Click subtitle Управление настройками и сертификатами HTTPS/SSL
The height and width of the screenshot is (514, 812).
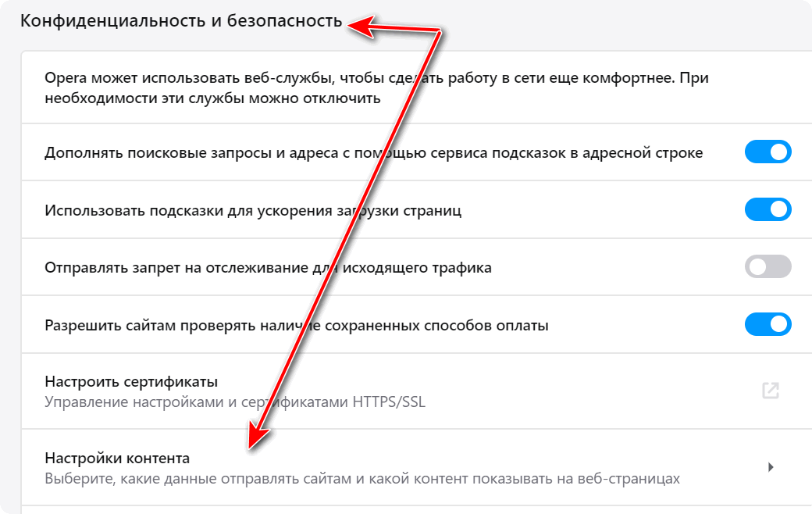234,403
